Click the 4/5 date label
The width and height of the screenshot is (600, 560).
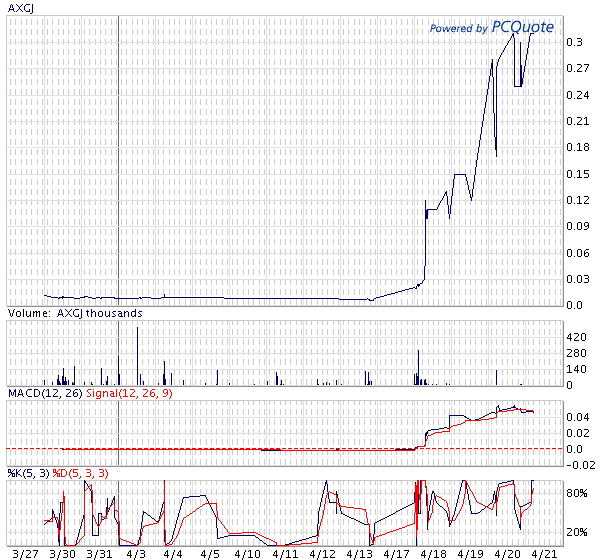pyautogui.click(x=210, y=554)
